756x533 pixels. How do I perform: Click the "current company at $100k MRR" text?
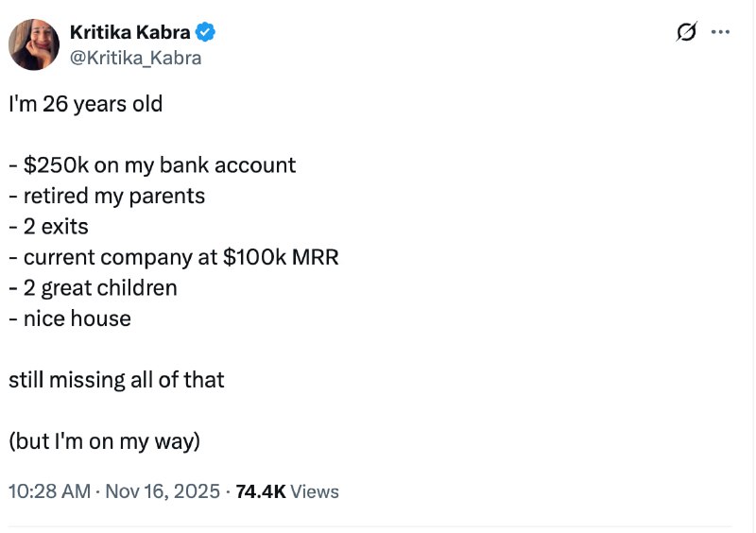point(174,258)
